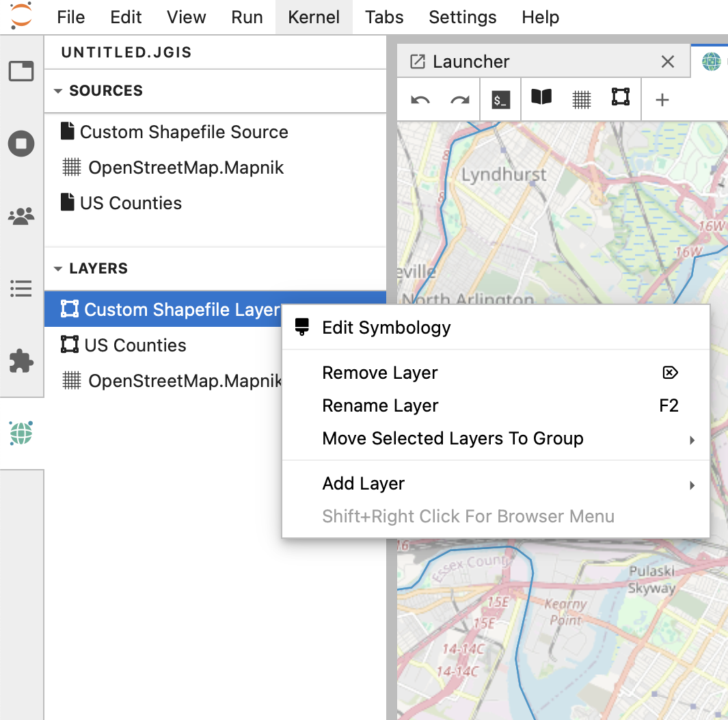
Task: Collapse the Layers section
Action: click(x=58, y=269)
